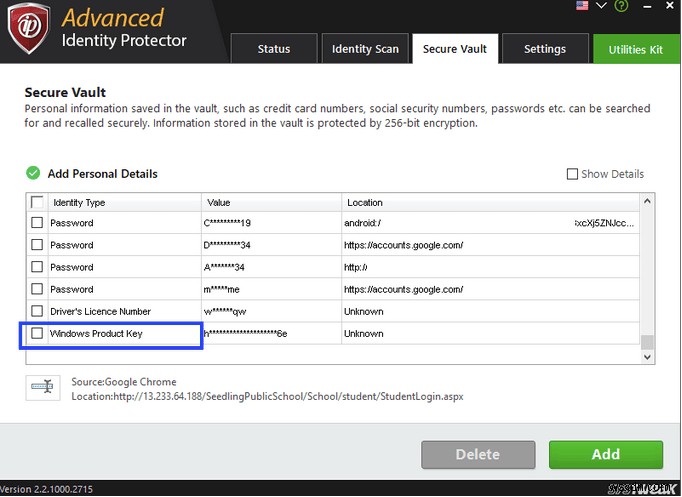
Task: Click the vertical scrollbar down arrow
Action: pos(647,357)
